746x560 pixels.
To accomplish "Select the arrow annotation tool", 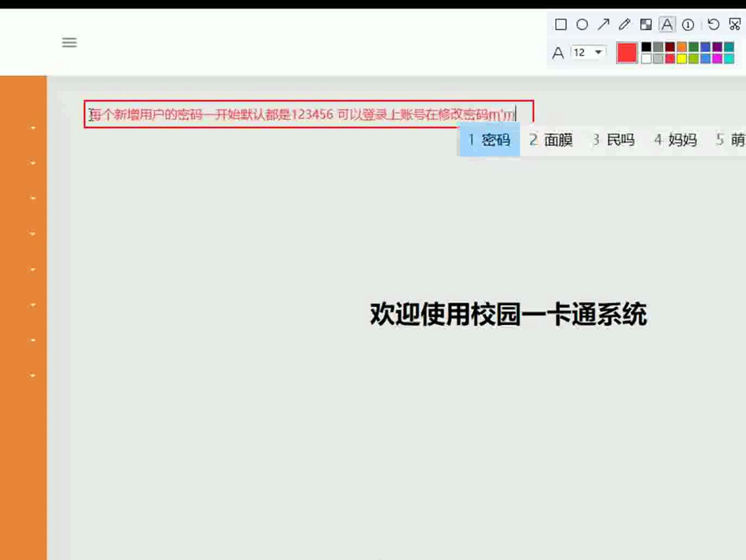I will [603, 24].
